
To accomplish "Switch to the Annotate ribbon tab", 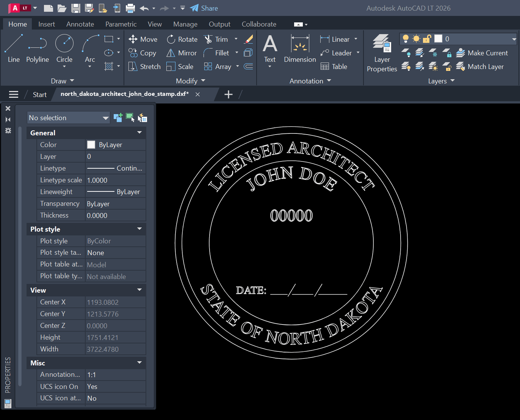I will [x=80, y=24].
